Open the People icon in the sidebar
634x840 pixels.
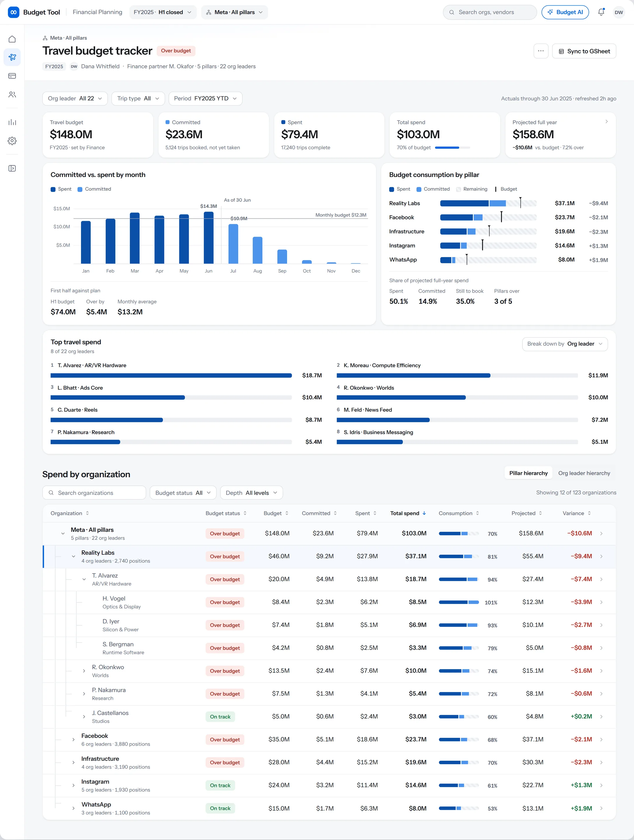(12, 95)
